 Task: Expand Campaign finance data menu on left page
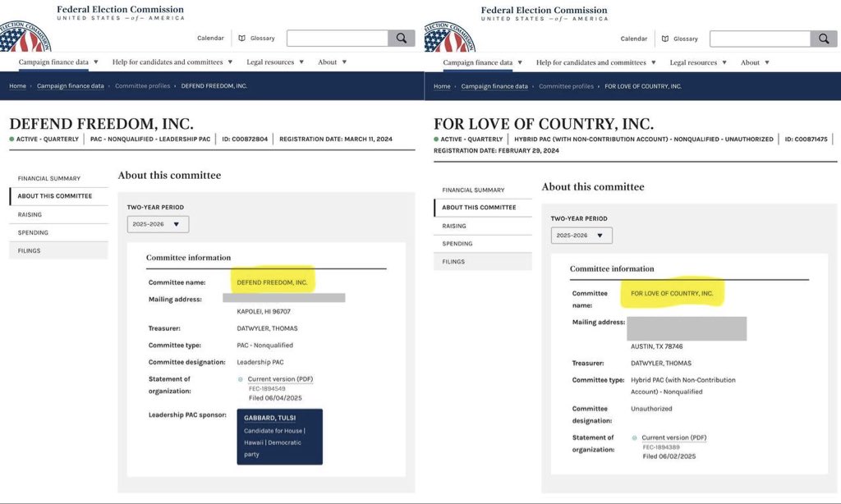(x=58, y=62)
